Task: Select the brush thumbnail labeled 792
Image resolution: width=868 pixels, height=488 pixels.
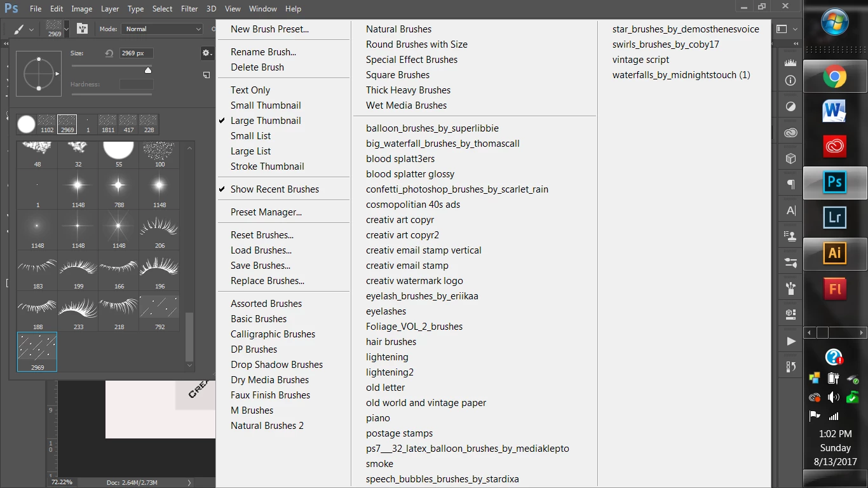Action: tap(159, 311)
